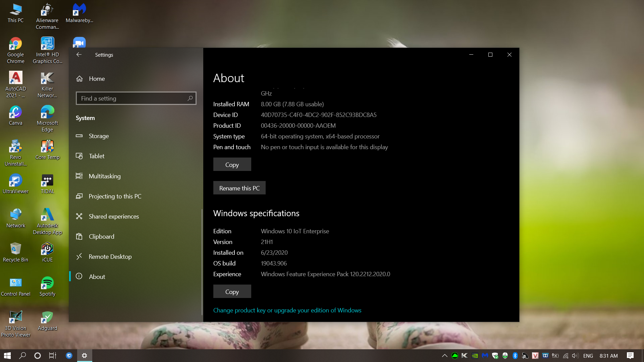Select the Network desktop icon
The image size is (644, 362).
[x=16, y=218]
